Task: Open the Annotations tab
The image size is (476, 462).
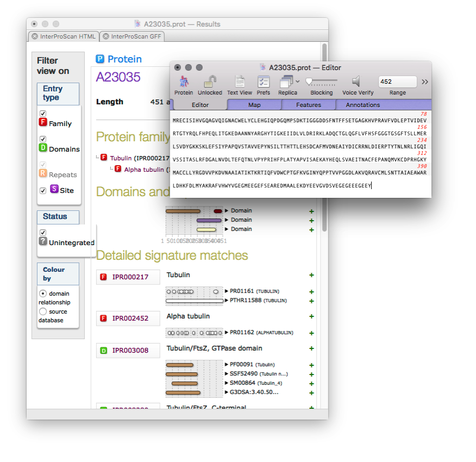Action: (362, 105)
